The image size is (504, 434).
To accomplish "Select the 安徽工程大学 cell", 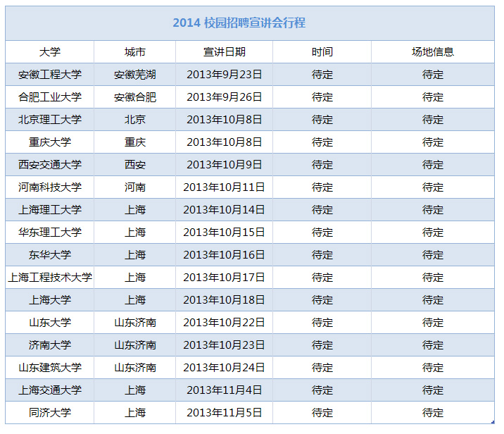I will tap(50, 75).
